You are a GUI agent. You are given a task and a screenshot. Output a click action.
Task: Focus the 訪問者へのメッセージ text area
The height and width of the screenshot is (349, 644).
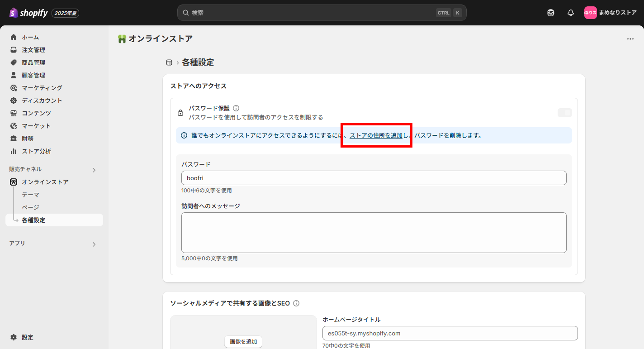coord(374,232)
